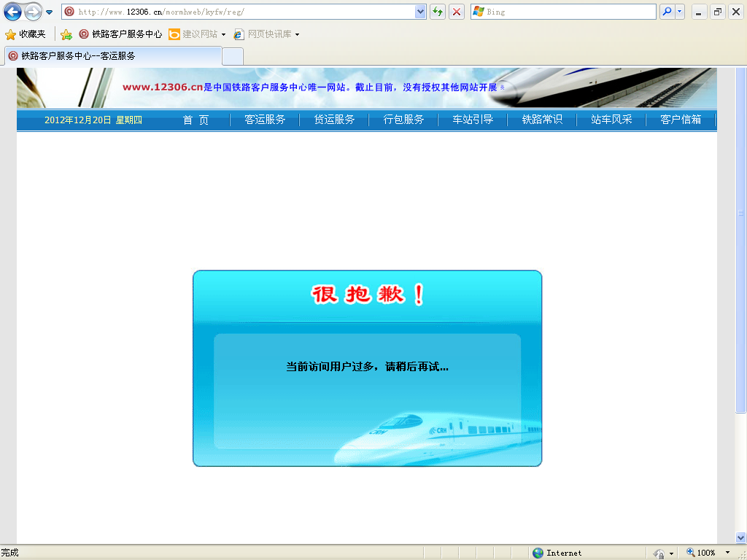Open the 货运服务 navigation menu item
The image size is (747, 560).
pos(334,120)
